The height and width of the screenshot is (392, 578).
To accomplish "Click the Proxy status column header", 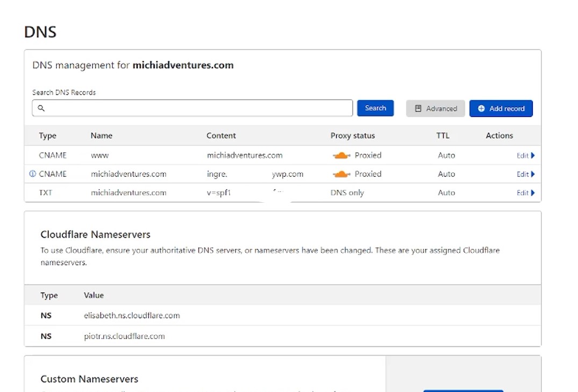I will [352, 136].
